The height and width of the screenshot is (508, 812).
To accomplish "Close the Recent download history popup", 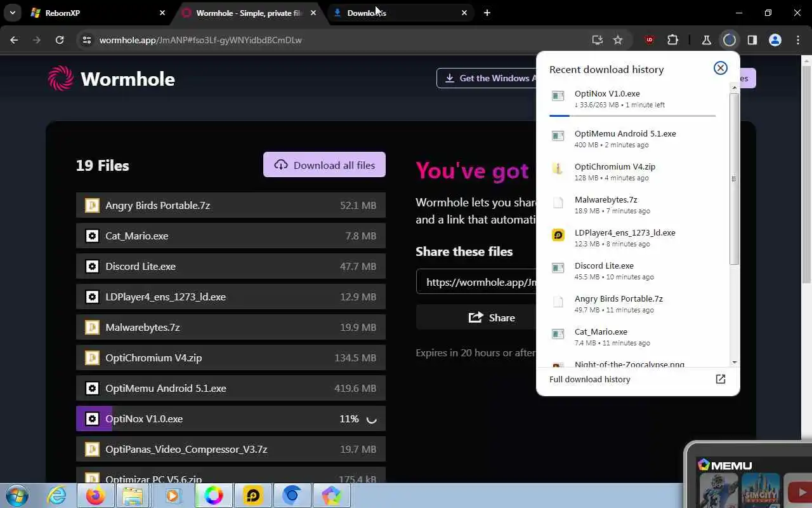I will click(x=720, y=68).
